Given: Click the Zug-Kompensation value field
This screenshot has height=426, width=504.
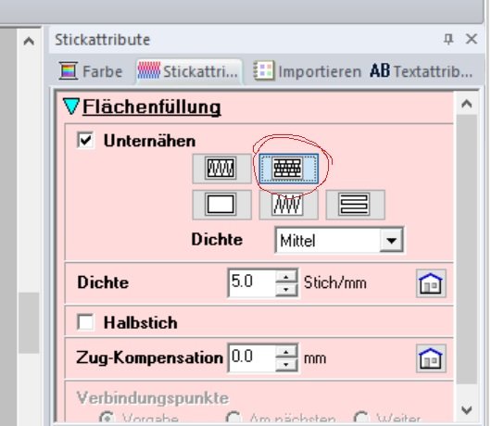Looking at the screenshot, I should coord(252,357).
